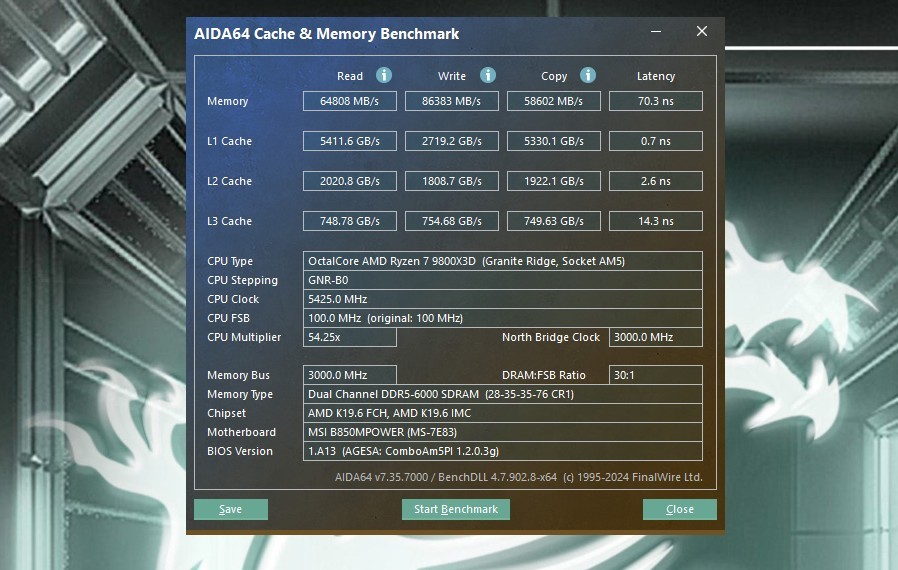Select L3 Cache copy 749.63 GB/s

click(554, 221)
